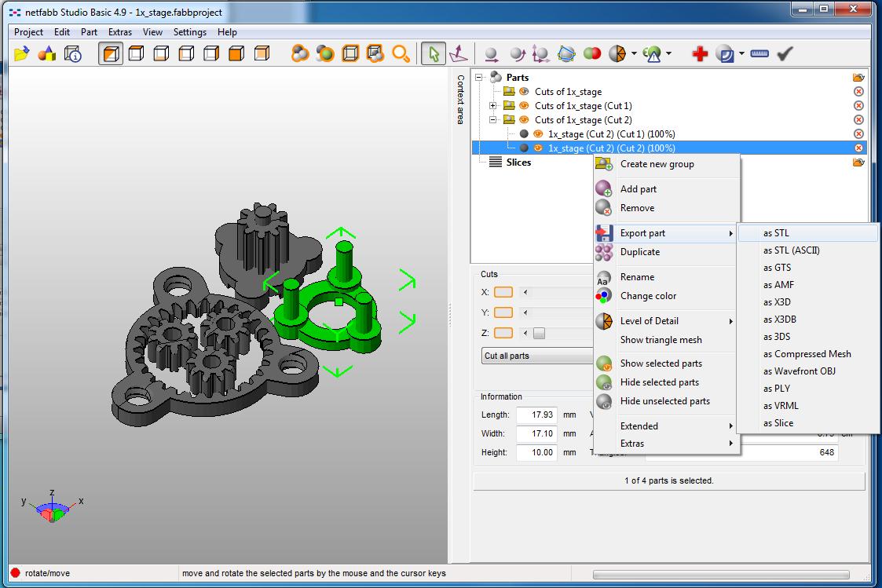Viewport: 882px width, 588px height.
Task: Click the rotate part sphere icon
Action: 516,54
